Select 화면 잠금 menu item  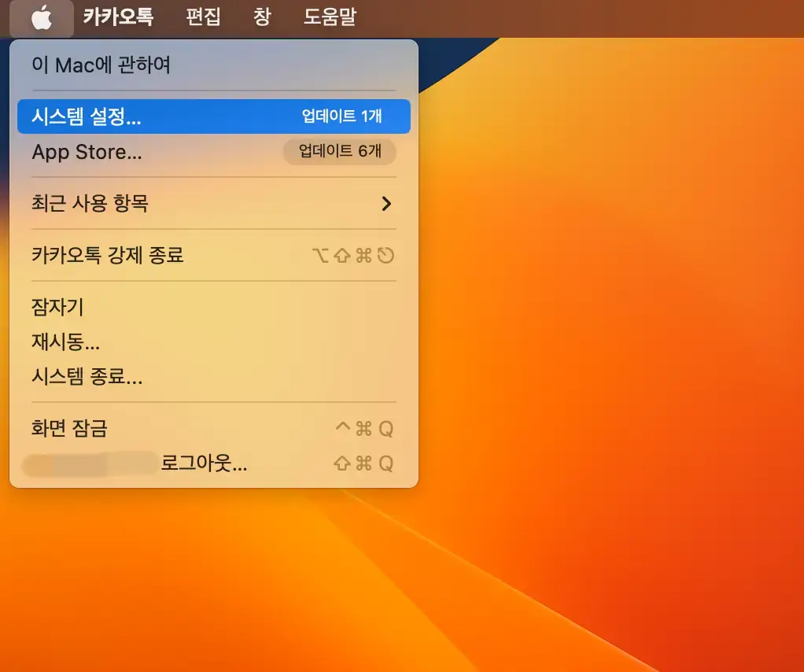(x=214, y=428)
